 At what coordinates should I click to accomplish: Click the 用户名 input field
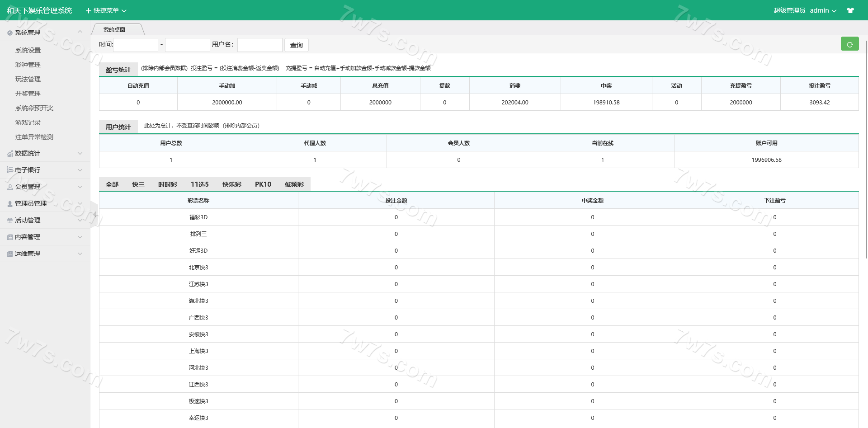click(260, 45)
